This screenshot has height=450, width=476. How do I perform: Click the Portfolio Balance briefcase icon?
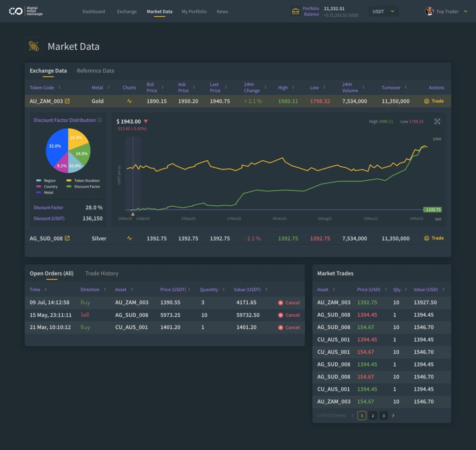pos(295,11)
